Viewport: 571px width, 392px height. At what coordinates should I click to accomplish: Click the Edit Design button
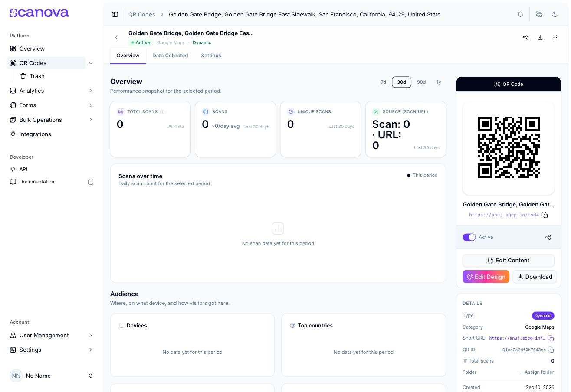coord(486,277)
